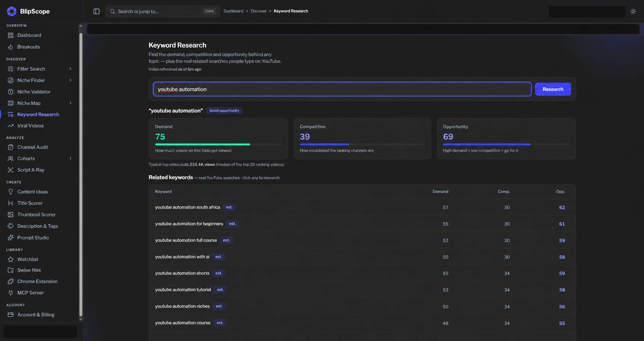
Task: Open Breakouts via its flame icon
Action: point(10,47)
